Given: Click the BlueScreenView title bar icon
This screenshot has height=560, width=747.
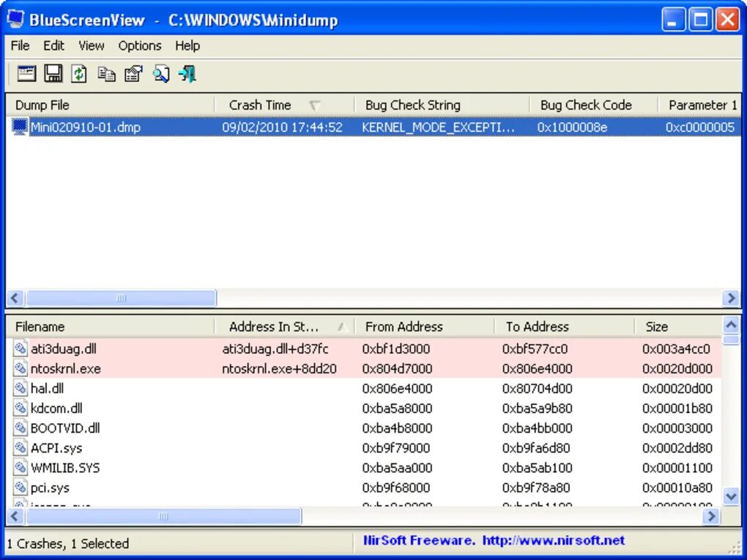Looking at the screenshot, I should (15, 20).
